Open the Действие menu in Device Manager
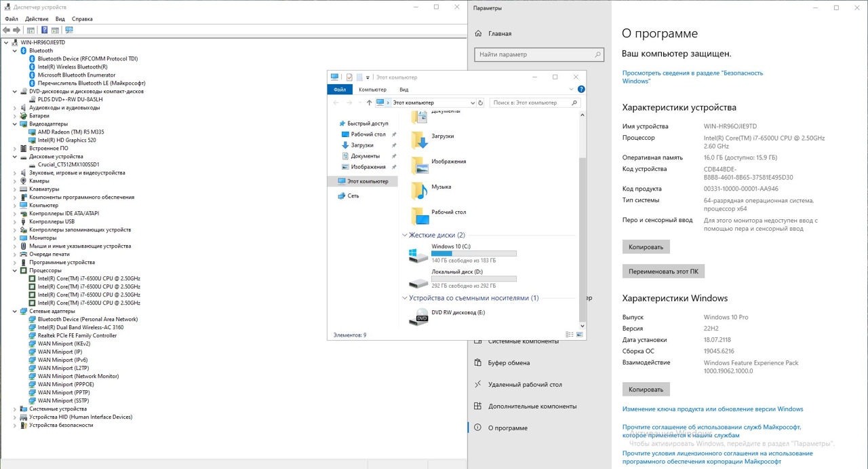868x469 pixels. coord(37,19)
